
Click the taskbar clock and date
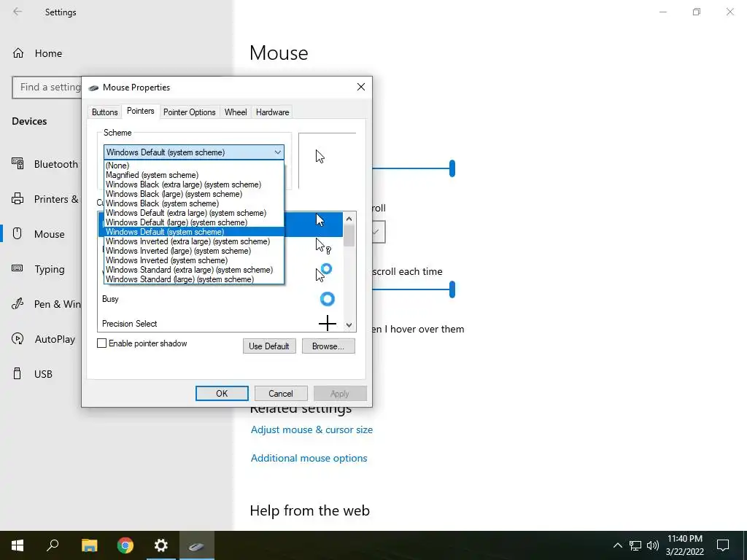[x=684, y=545]
